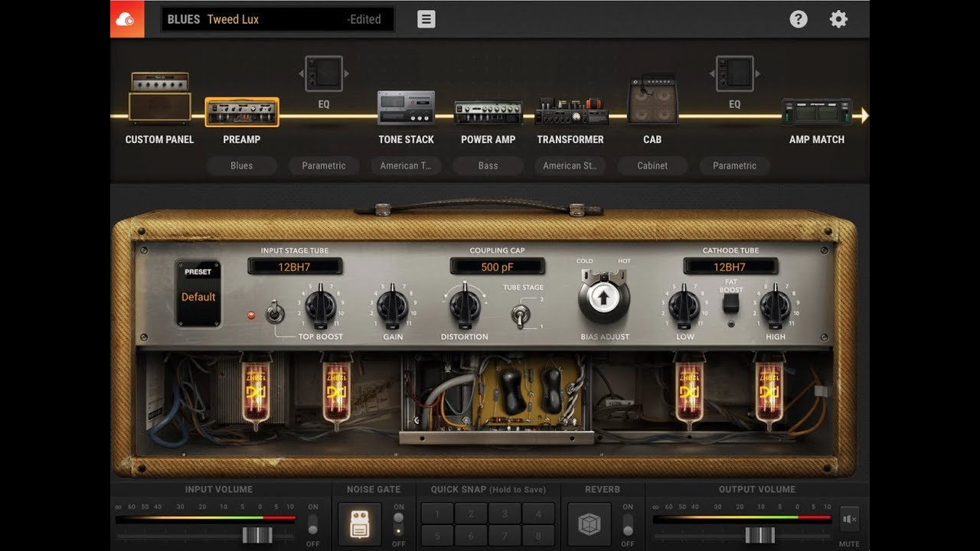Open the Preset Default selector

(x=198, y=293)
